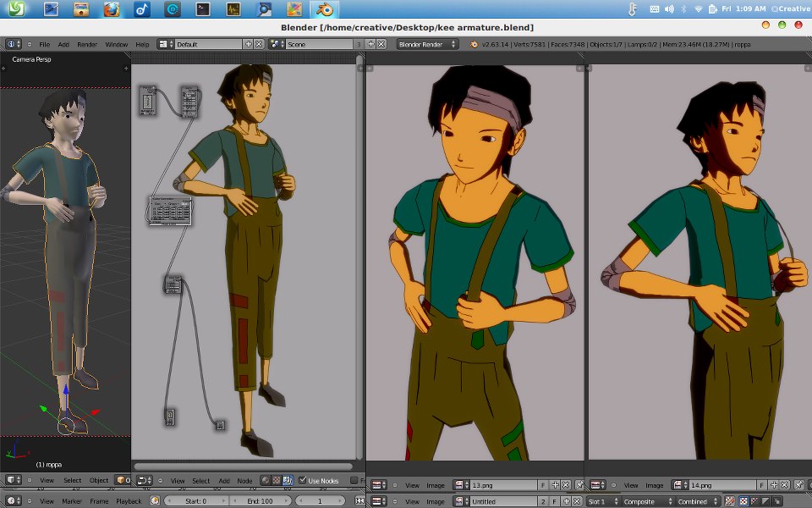The height and width of the screenshot is (508, 812).
Task: Delete the Default screen layout with X
Action: (x=259, y=44)
